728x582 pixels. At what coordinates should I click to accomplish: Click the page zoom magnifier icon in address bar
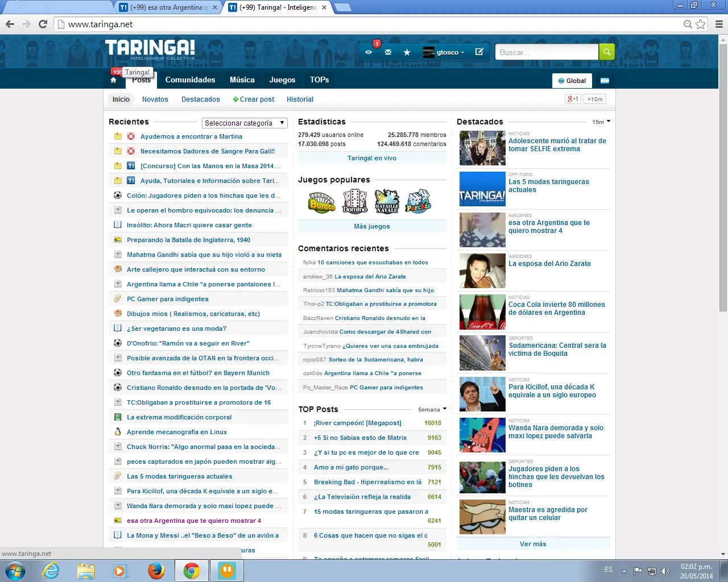click(688, 24)
